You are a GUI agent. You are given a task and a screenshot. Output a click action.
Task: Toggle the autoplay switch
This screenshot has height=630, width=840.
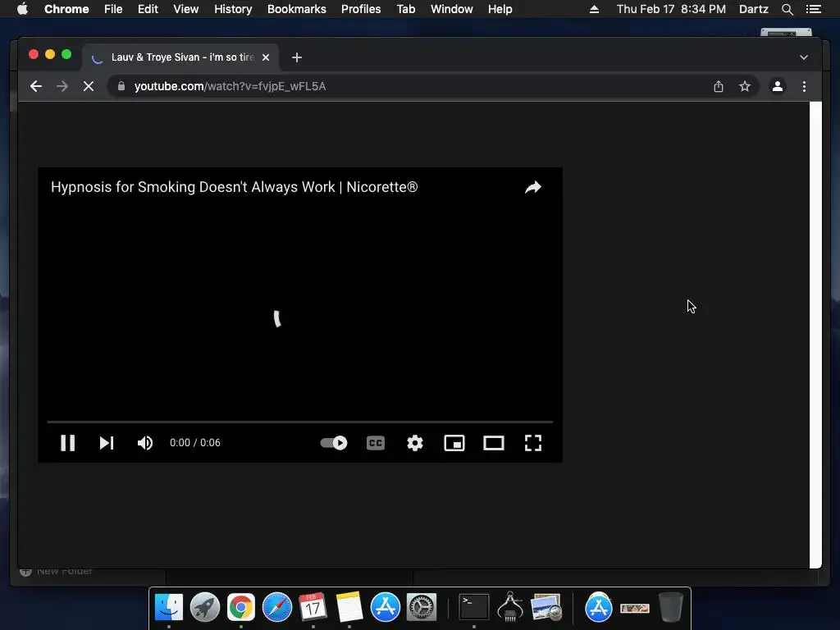pyautogui.click(x=334, y=443)
